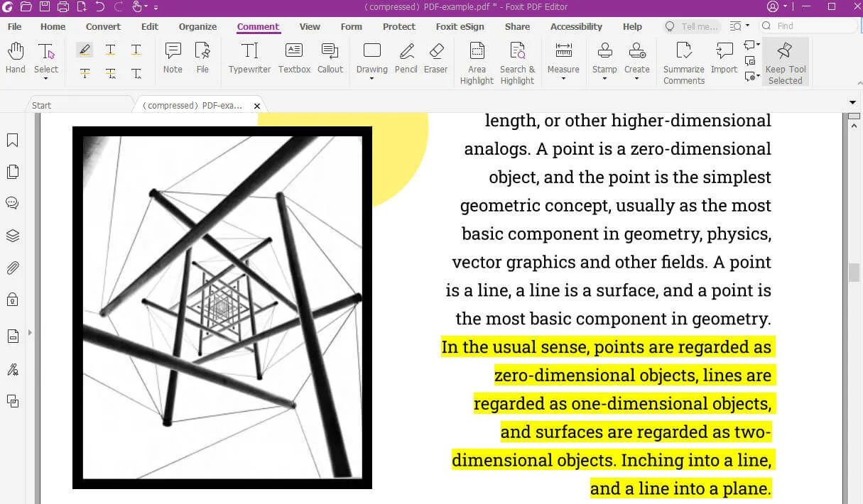Show the Layers side panel

point(12,236)
